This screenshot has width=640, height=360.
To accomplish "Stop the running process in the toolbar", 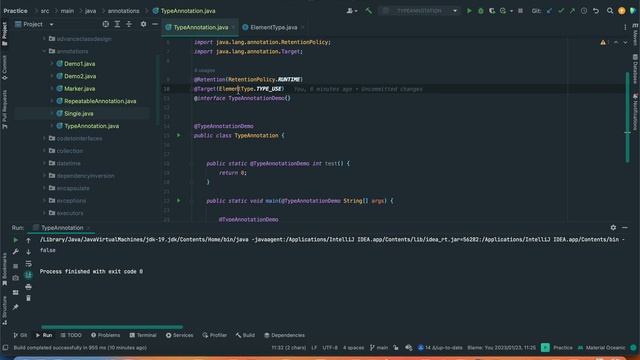I will (520, 11).
